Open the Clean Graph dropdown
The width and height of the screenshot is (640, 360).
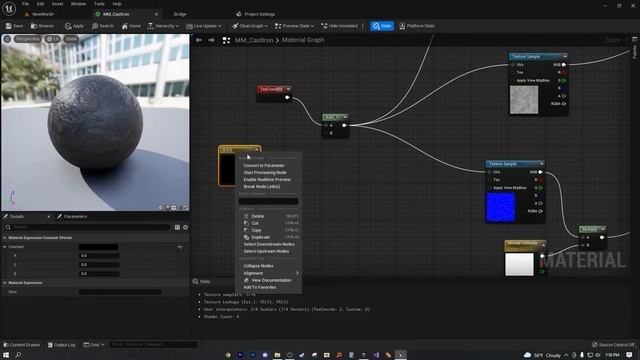click(x=250, y=26)
